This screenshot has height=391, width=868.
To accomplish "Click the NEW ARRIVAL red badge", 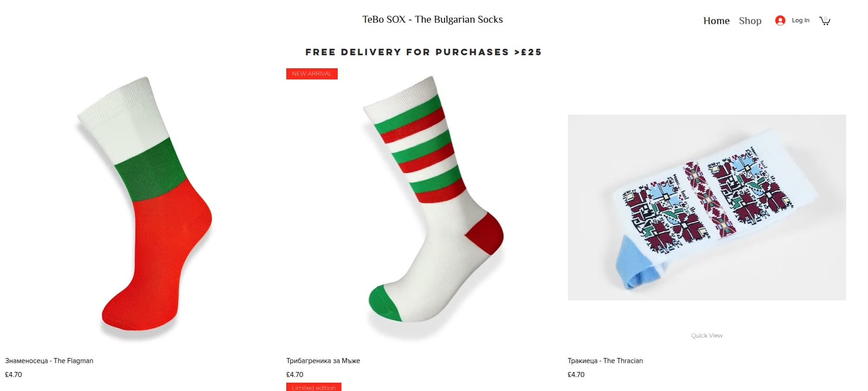I will (x=312, y=74).
